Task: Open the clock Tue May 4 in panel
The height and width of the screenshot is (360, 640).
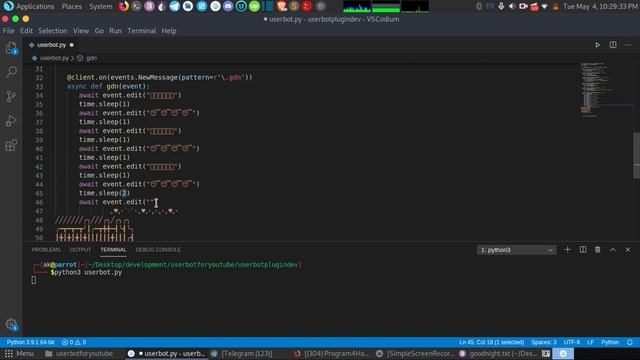Action: (600, 7)
